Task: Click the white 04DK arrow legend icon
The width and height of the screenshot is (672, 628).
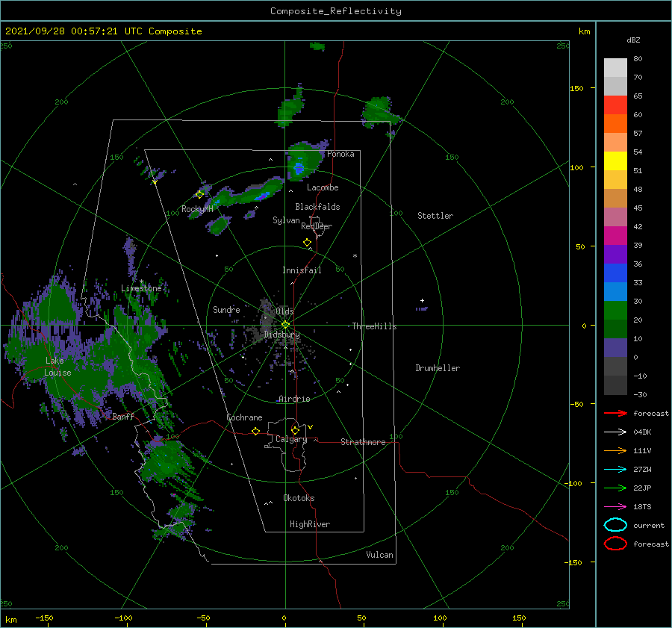Action: tap(615, 432)
